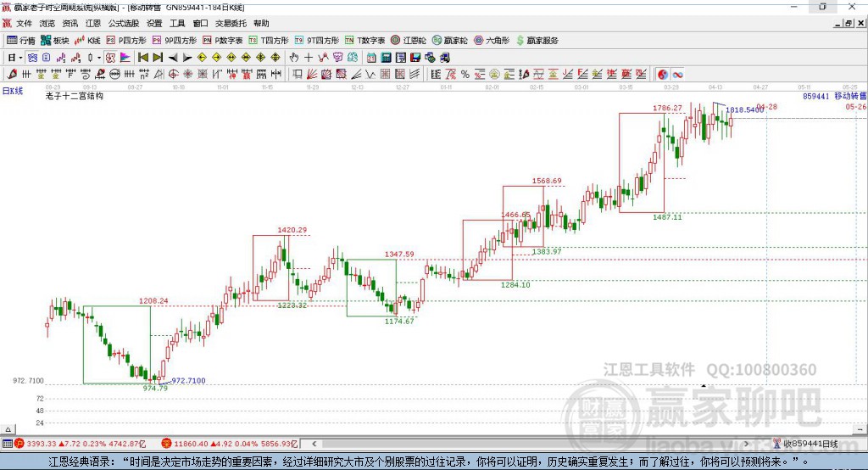The width and height of the screenshot is (868, 470).
Task: Click the blue infinity loop icon
Action: click(x=677, y=75)
